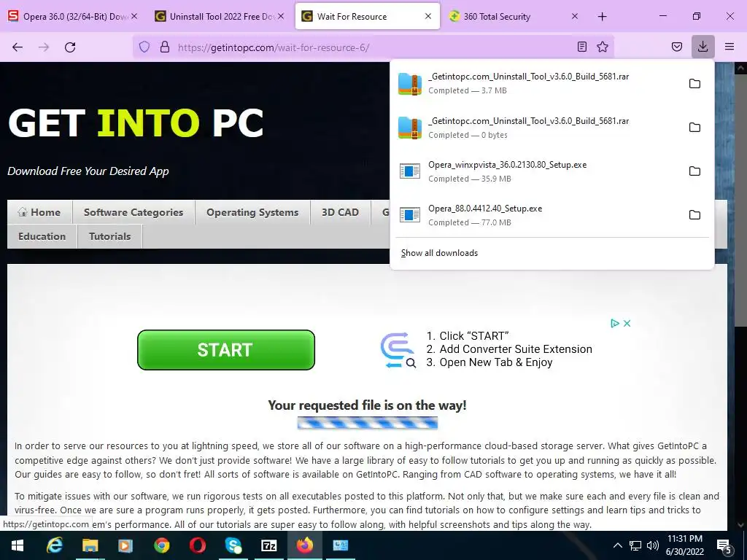Open the tracking protection shield icon
Viewport: 747px width, 560px height.
point(144,47)
